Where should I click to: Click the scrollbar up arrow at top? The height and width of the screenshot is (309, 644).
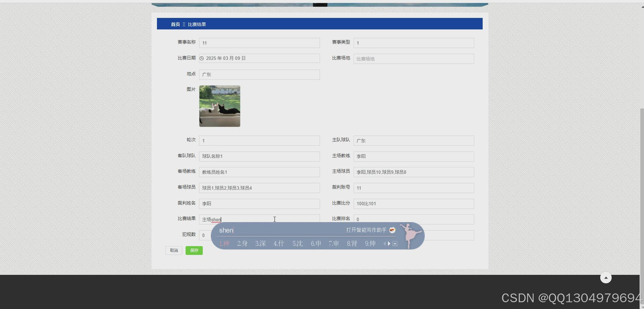[642, 7]
